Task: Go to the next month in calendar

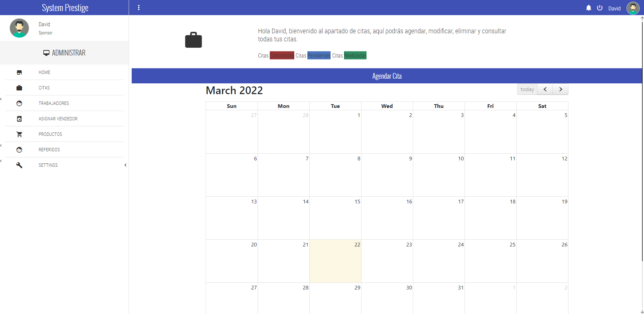Action: 560,89
